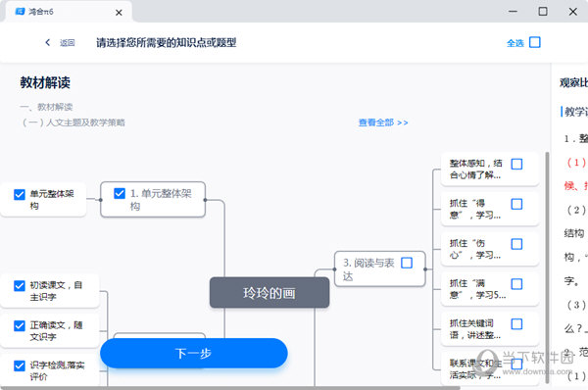588x390 pixels.
Task: Select the 鸿合π6 tab title
Action: pyautogui.click(x=41, y=12)
